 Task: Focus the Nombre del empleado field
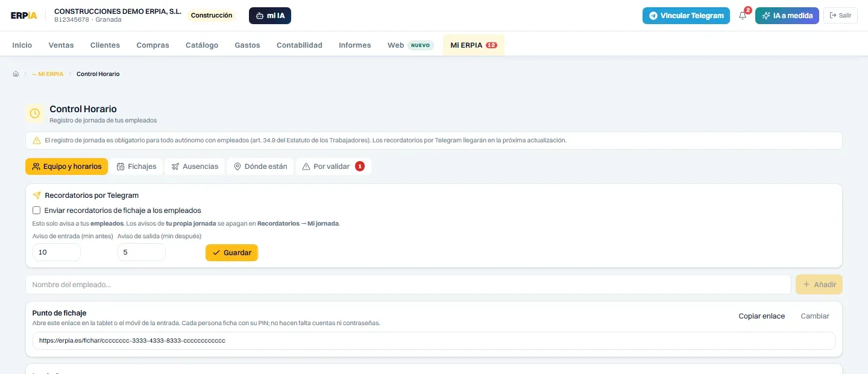[x=408, y=285]
